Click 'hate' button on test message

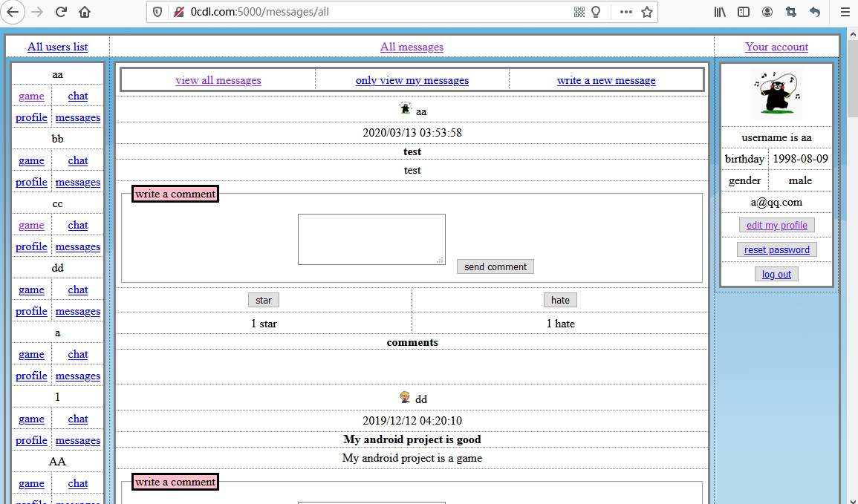click(560, 300)
